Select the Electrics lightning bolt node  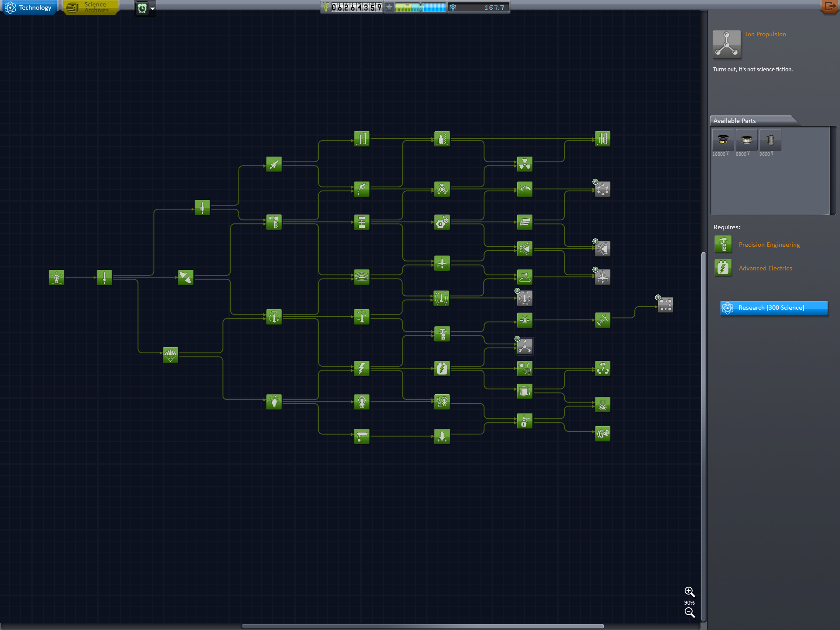coord(361,368)
